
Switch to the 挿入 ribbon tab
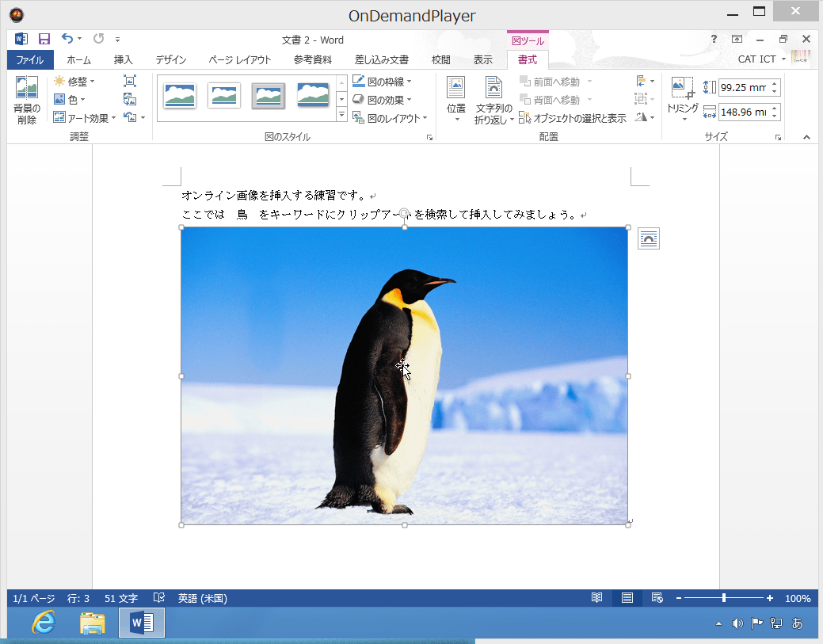pyautogui.click(x=122, y=59)
